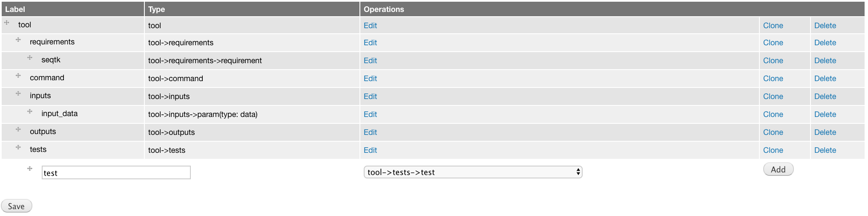Click the Add button
The width and height of the screenshot is (868, 216).
pos(778,169)
